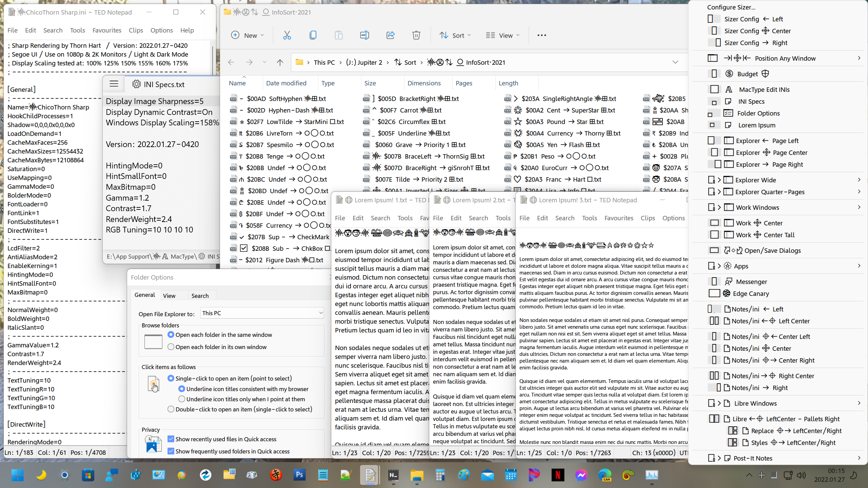Click the Rename icon in Explorer toolbar
Image resolution: width=868 pixels, height=488 pixels.
pyautogui.click(x=364, y=35)
